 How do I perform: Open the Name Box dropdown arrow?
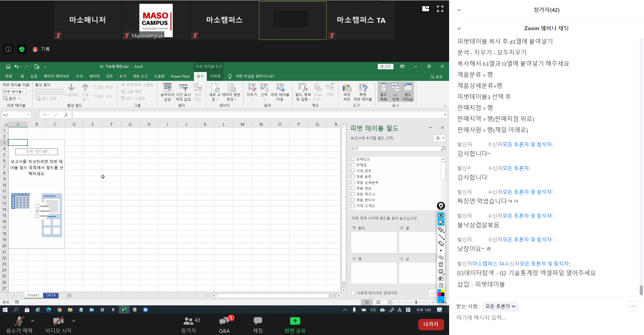click(x=28, y=115)
